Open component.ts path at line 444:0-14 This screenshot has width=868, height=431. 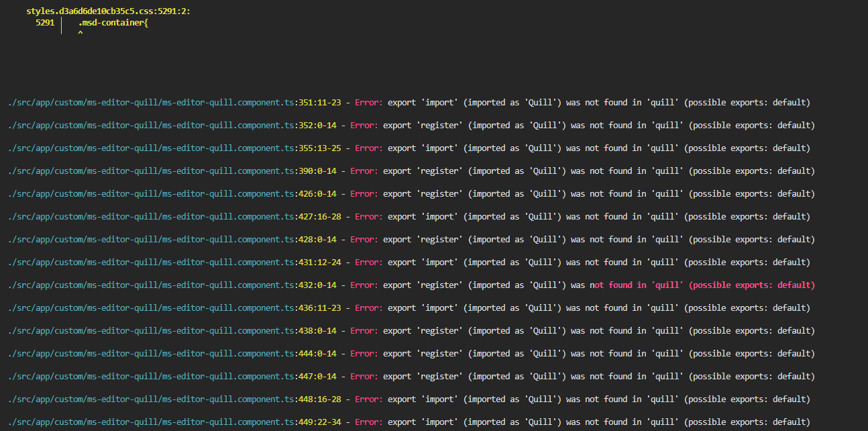pyautogui.click(x=172, y=354)
